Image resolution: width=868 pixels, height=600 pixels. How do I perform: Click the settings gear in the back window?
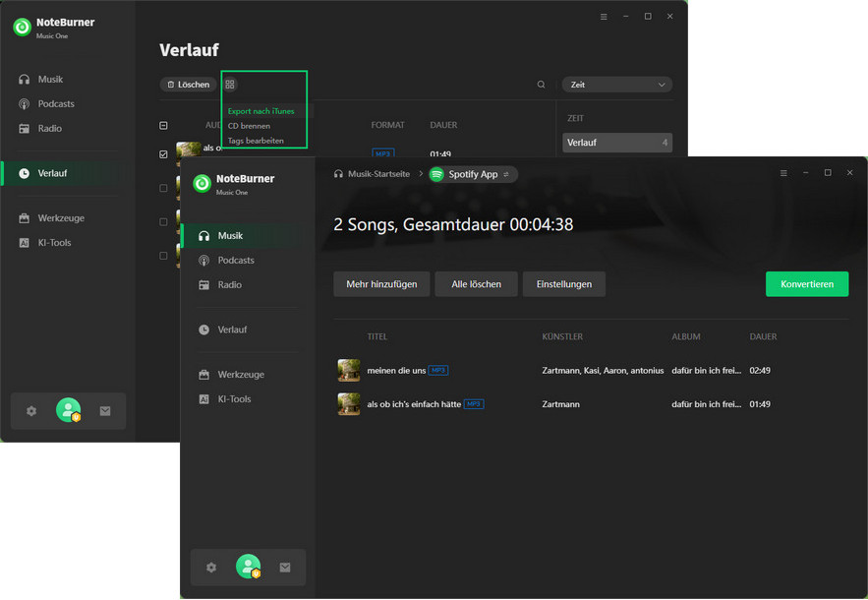(31, 411)
